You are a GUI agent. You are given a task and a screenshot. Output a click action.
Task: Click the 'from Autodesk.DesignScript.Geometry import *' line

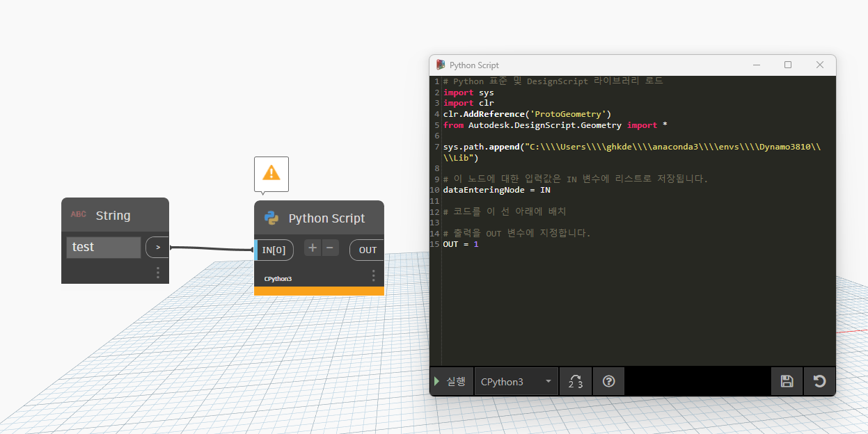tap(555, 125)
